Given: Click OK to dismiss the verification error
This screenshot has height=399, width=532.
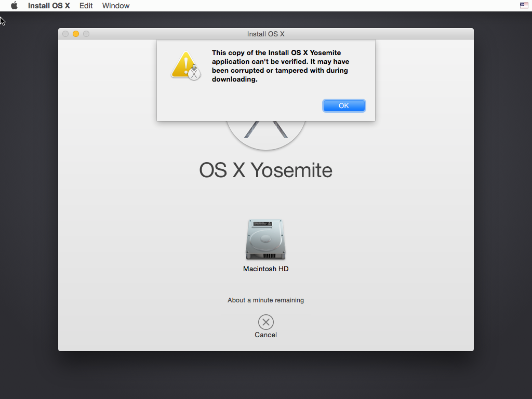Looking at the screenshot, I should (344, 106).
